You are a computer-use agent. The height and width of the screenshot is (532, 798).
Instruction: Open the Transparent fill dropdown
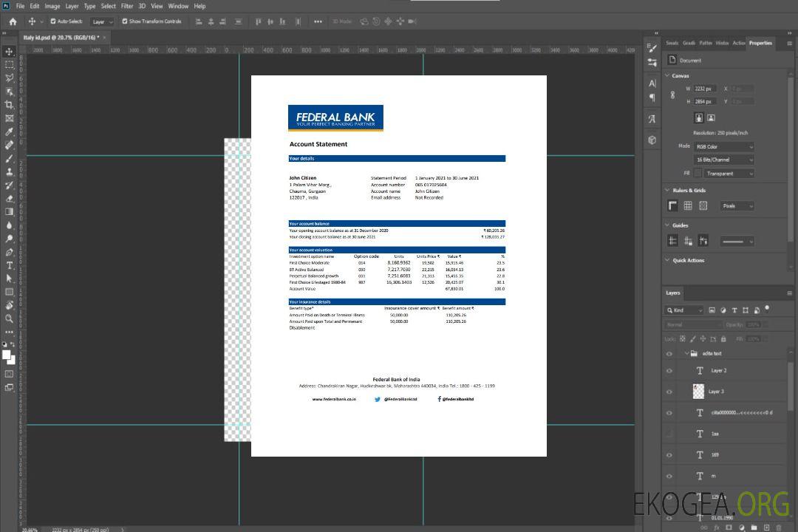tap(729, 174)
